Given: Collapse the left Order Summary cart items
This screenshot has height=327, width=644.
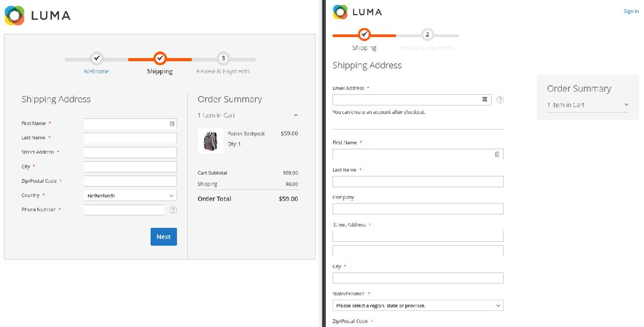Looking at the screenshot, I should [296, 115].
